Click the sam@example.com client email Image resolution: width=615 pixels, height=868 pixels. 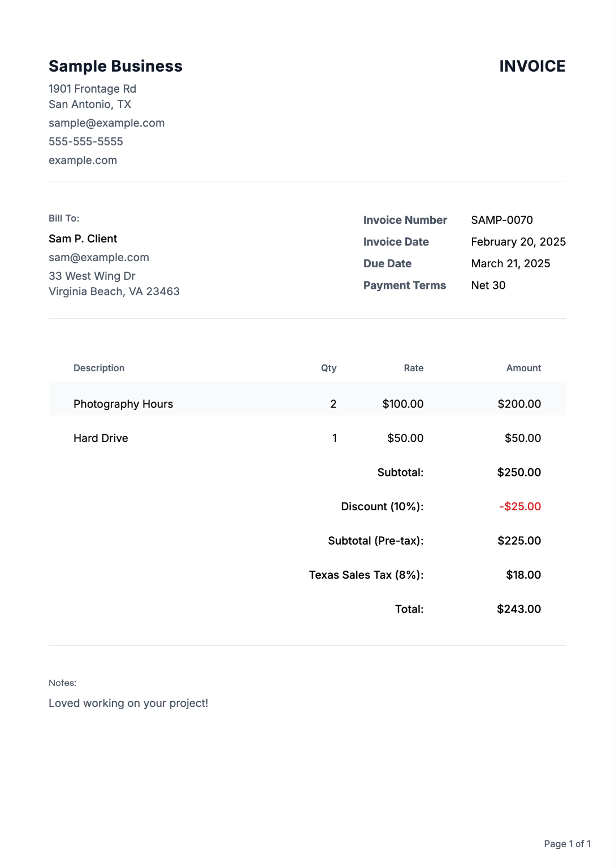98,258
